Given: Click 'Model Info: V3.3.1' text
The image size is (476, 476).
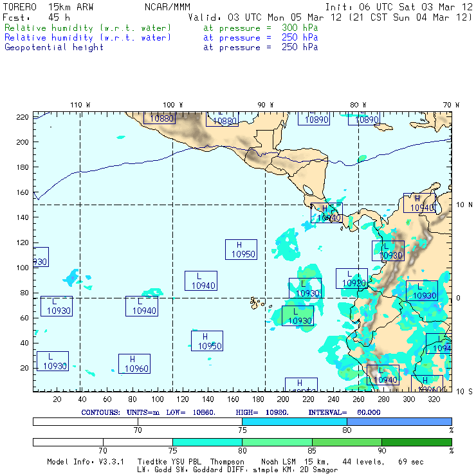Looking at the screenshot, I should point(86,462).
